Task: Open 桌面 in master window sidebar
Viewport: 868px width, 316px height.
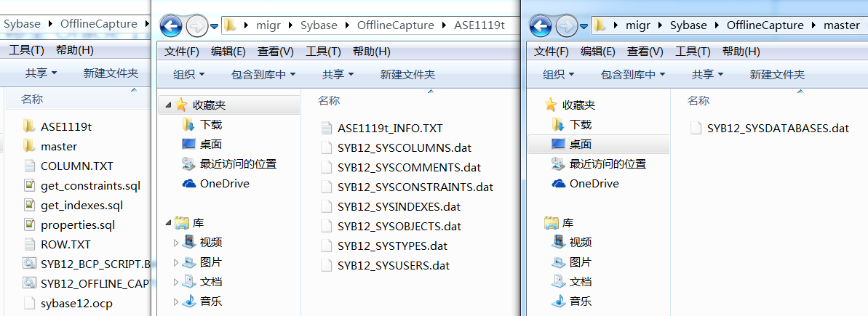Action: pos(571,144)
